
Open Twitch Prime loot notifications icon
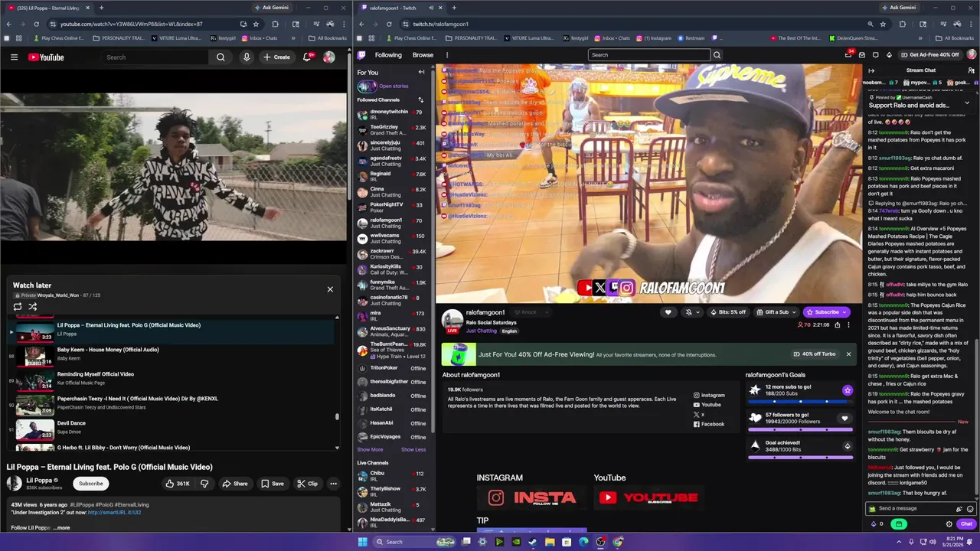(848, 55)
